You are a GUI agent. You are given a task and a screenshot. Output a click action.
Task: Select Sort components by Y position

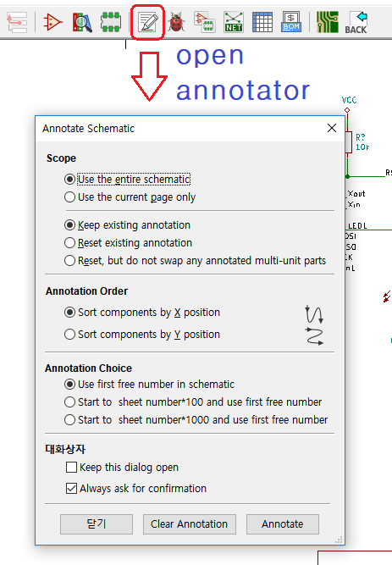[142, 334]
